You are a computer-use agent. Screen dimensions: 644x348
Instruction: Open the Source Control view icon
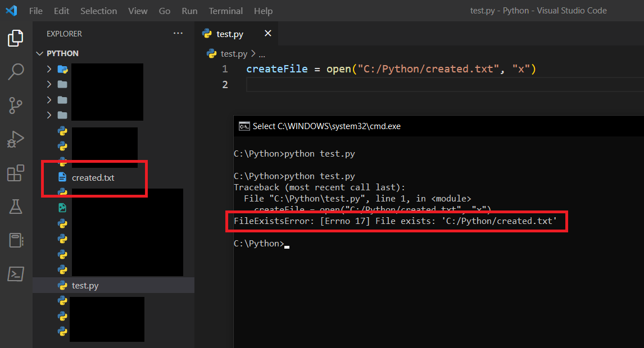(16, 105)
